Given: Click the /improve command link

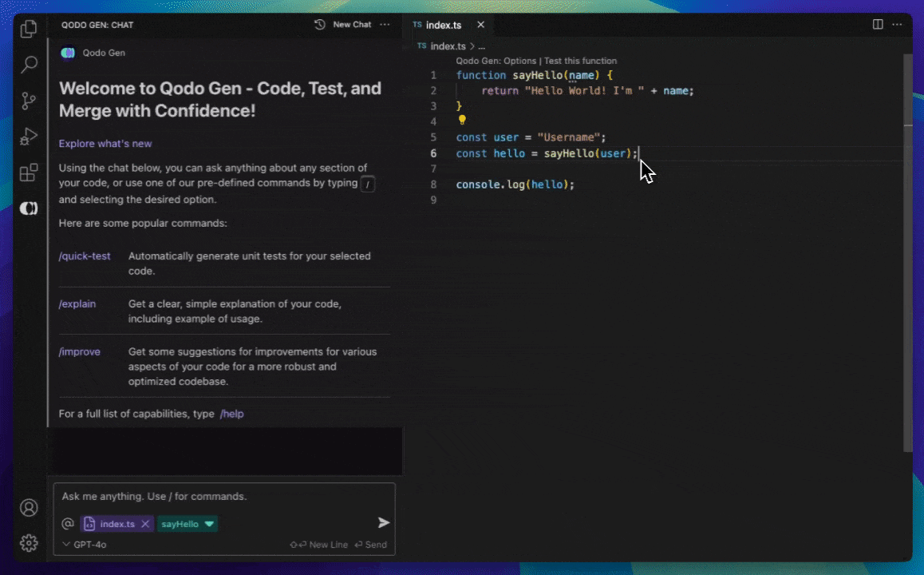Looking at the screenshot, I should [79, 351].
